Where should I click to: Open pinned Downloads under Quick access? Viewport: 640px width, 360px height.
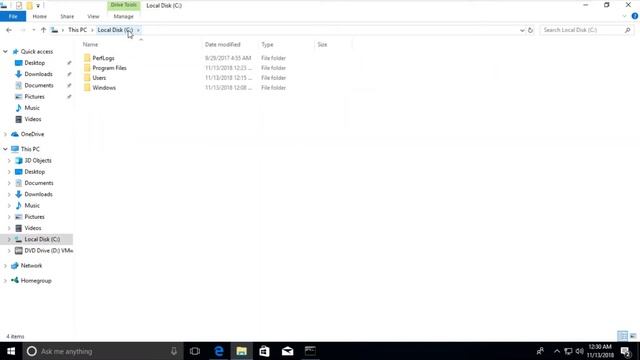[38, 74]
